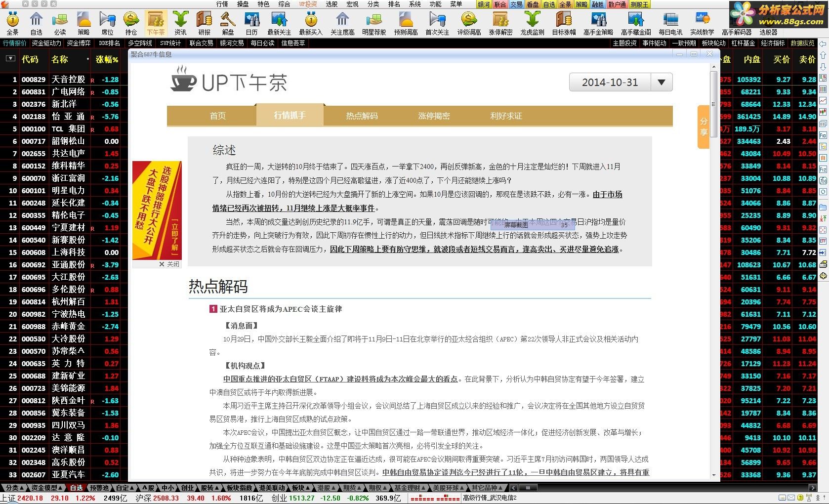Open the 全景 medal toolbar icon
This screenshot has width=829, height=504.
pyautogui.click(x=12, y=23)
